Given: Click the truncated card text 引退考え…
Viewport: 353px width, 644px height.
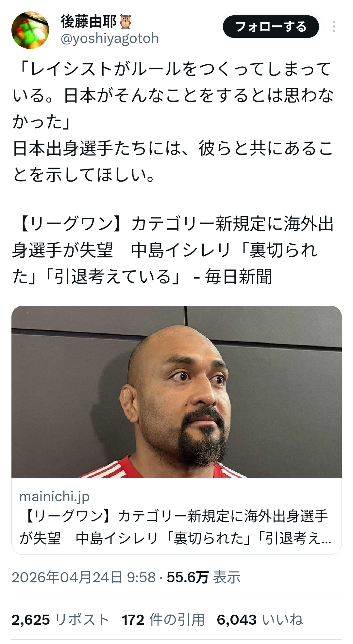Looking at the screenshot, I should point(299,538).
